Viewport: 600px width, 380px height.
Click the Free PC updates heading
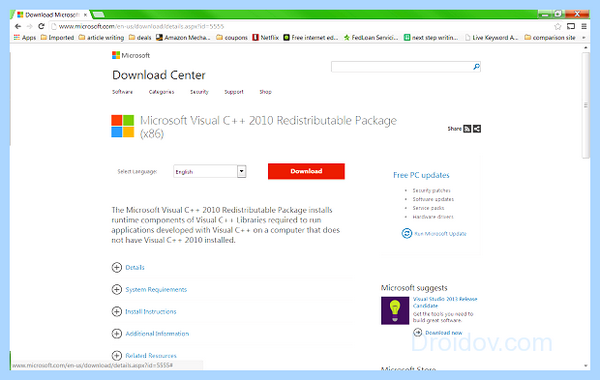click(x=421, y=175)
